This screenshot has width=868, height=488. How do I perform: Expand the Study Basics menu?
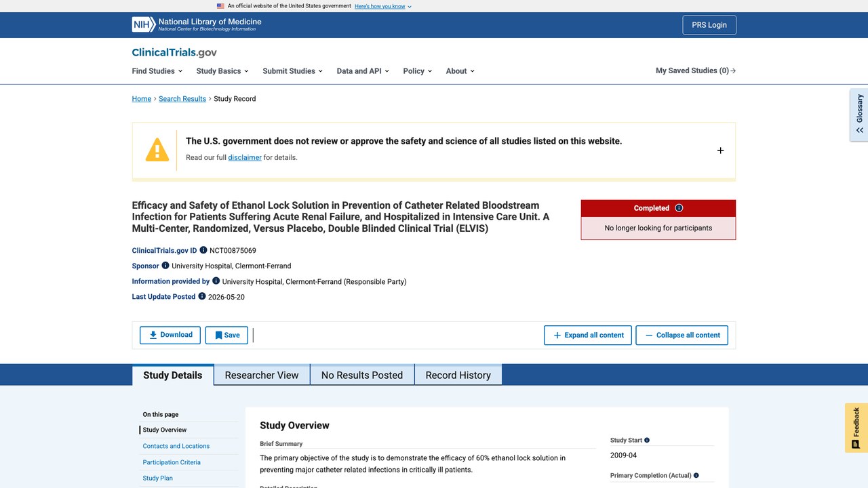pos(222,71)
